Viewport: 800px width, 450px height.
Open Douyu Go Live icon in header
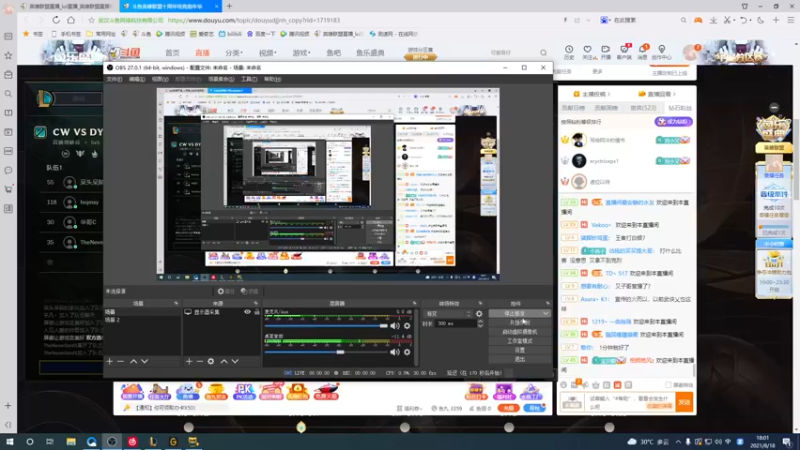606,52
